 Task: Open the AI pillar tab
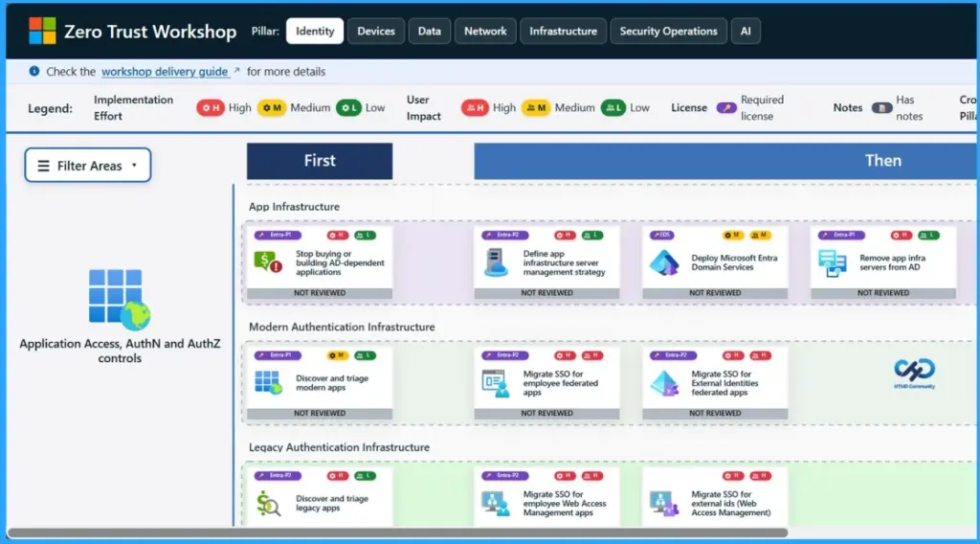[746, 32]
